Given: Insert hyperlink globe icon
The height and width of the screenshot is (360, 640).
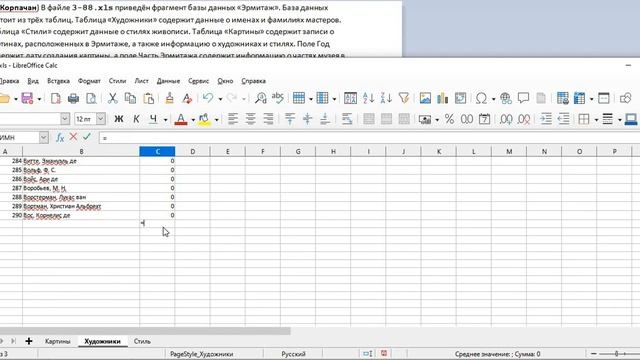Looking at the screenshot, I should pos(506,98).
